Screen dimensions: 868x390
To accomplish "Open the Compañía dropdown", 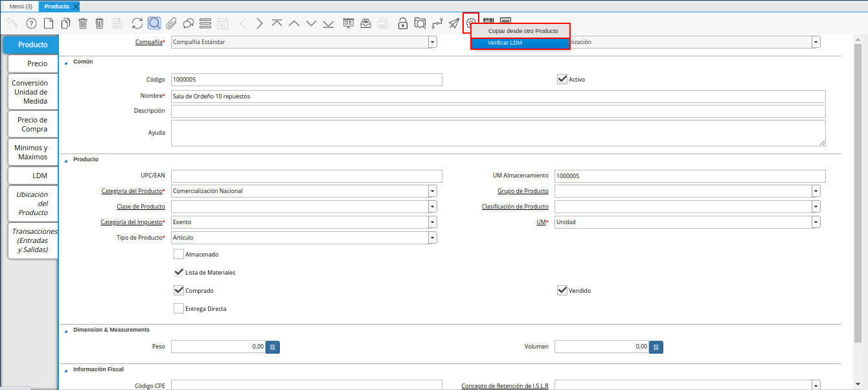I will [432, 42].
